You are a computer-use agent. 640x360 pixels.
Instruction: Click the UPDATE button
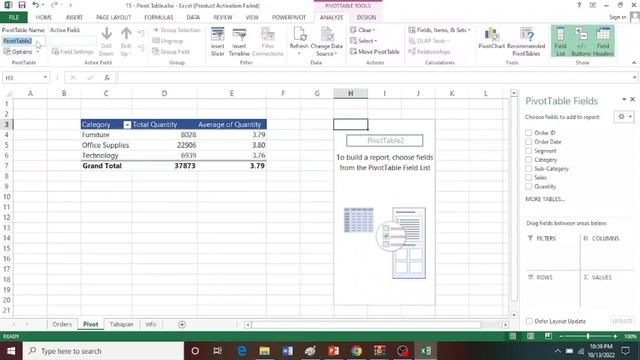pyautogui.click(x=622, y=321)
